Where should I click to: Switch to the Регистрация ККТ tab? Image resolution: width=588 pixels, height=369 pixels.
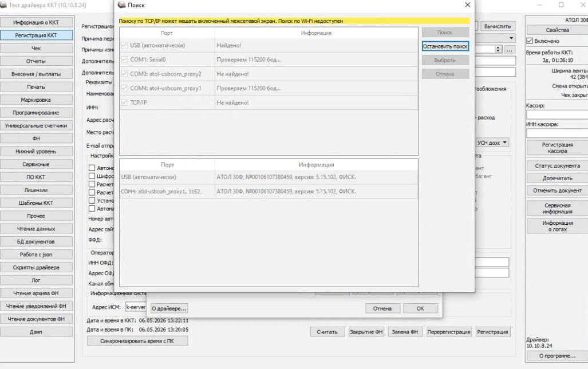pyautogui.click(x=37, y=35)
